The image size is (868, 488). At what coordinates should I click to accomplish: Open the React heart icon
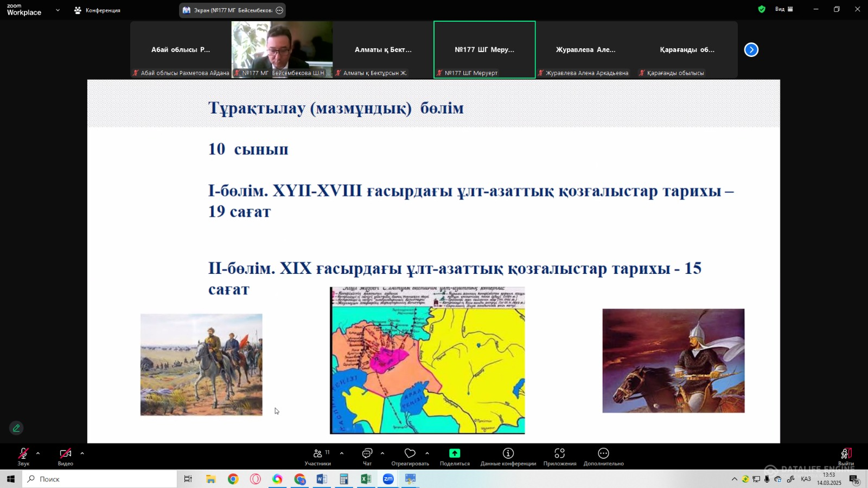point(410,453)
